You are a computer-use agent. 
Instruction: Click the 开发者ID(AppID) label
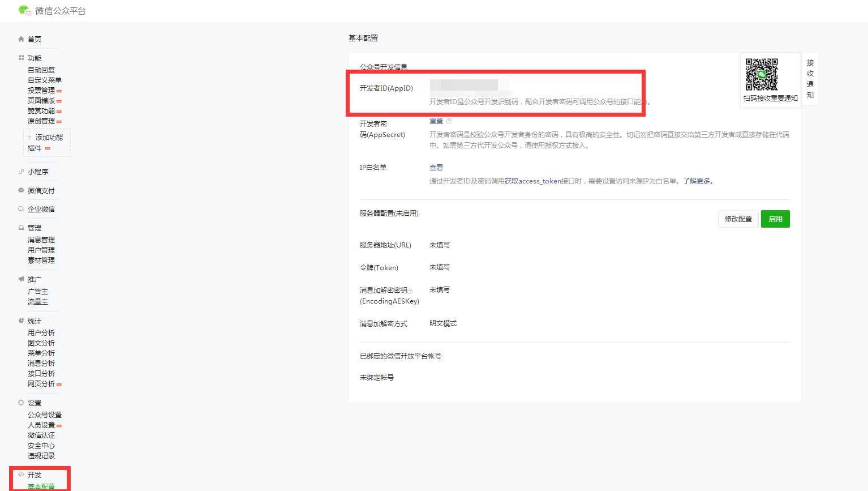pyautogui.click(x=386, y=88)
